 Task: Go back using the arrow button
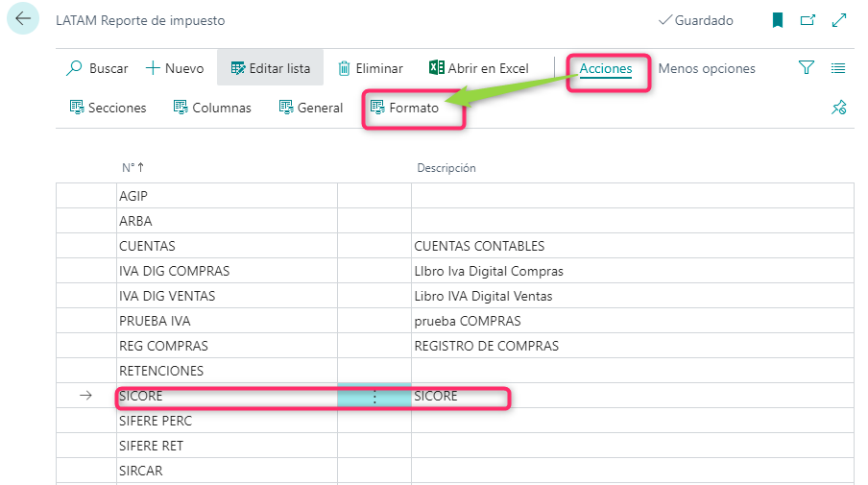(x=23, y=18)
